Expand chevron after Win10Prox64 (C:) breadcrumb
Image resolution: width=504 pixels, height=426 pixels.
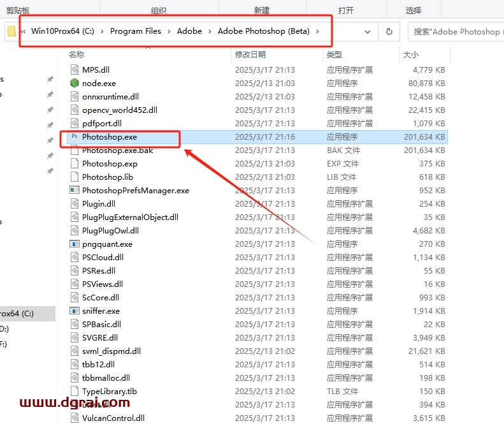click(102, 31)
